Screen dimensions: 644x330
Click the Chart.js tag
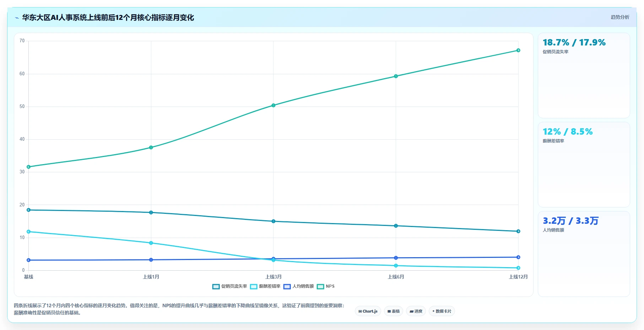(368, 311)
